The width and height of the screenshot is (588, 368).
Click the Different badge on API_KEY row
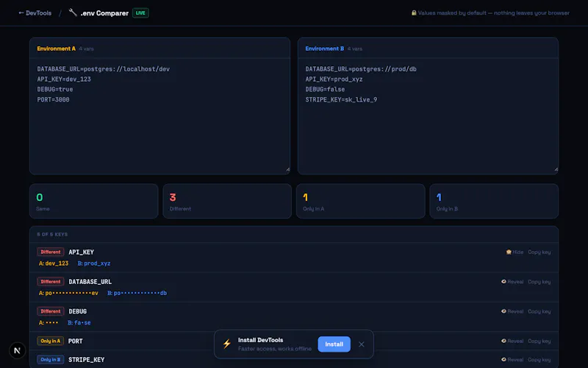[x=51, y=252]
